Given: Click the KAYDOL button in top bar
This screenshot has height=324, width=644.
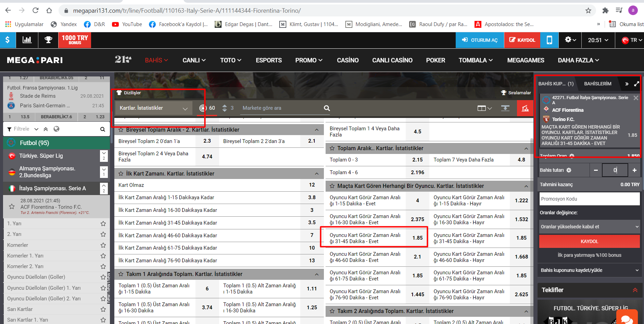Looking at the screenshot, I should pyautogui.click(x=522, y=40).
